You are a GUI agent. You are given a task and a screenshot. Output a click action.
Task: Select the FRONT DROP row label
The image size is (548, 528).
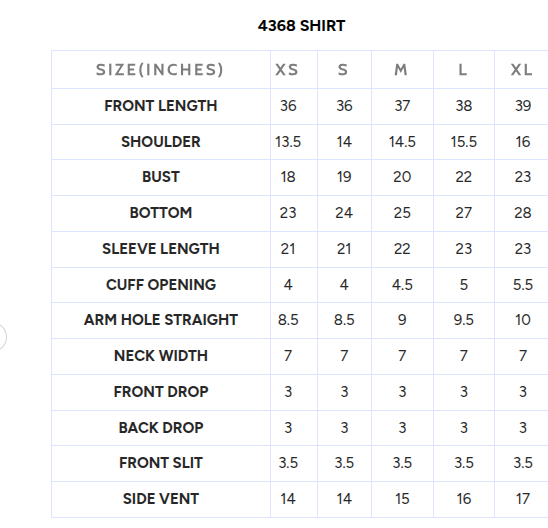tap(161, 392)
